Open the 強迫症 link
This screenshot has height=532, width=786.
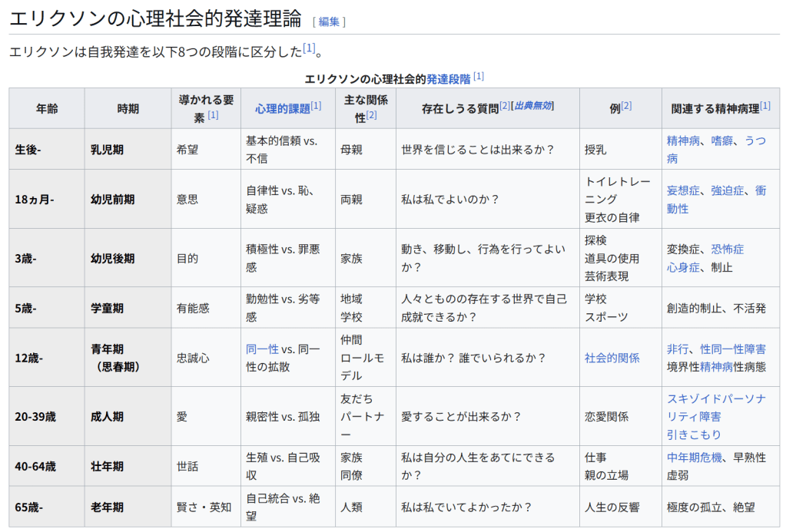click(x=727, y=190)
